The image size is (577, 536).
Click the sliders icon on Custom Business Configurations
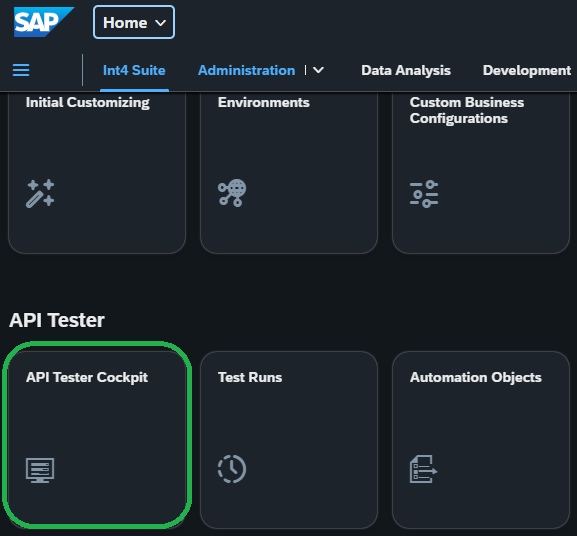[x=424, y=194]
